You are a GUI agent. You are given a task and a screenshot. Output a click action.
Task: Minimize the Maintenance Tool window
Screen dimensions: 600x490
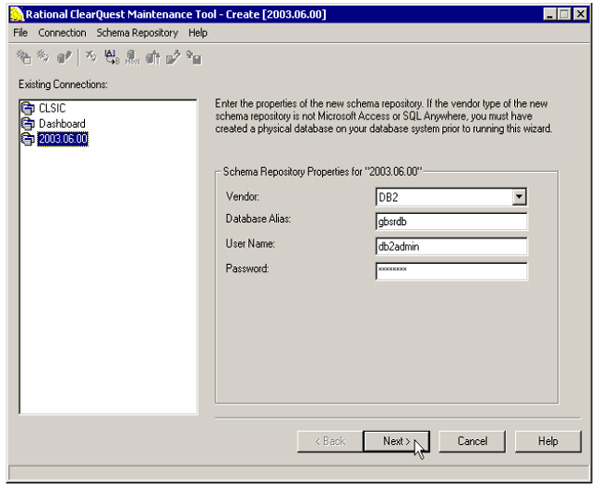(x=550, y=15)
